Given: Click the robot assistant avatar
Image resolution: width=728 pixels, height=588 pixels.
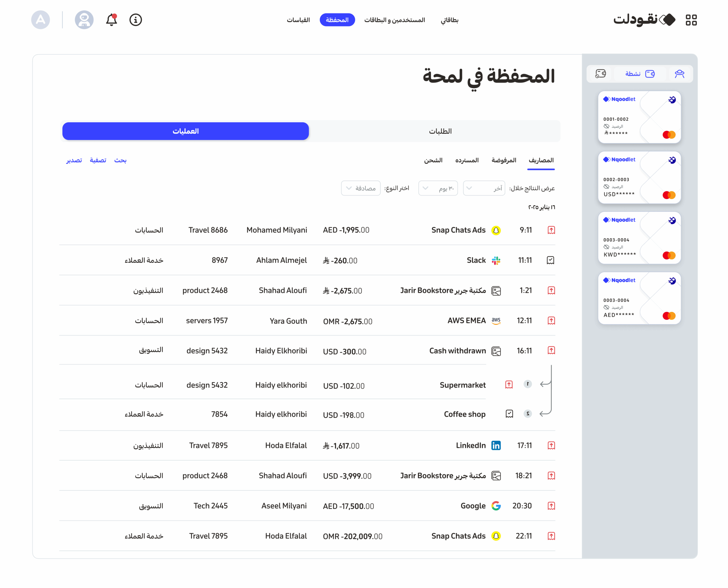Looking at the screenshot, I should click(84, 20).
